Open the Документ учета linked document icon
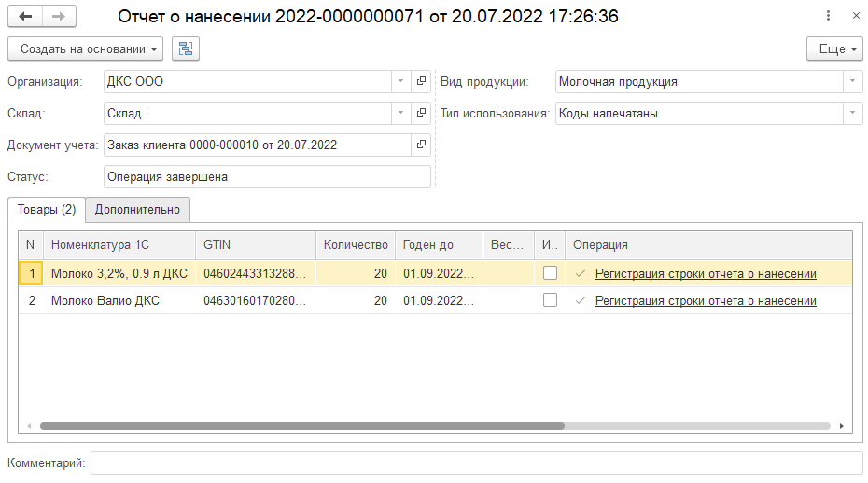Viewport: 868px width, 483px height. click(x=421, y=145)
